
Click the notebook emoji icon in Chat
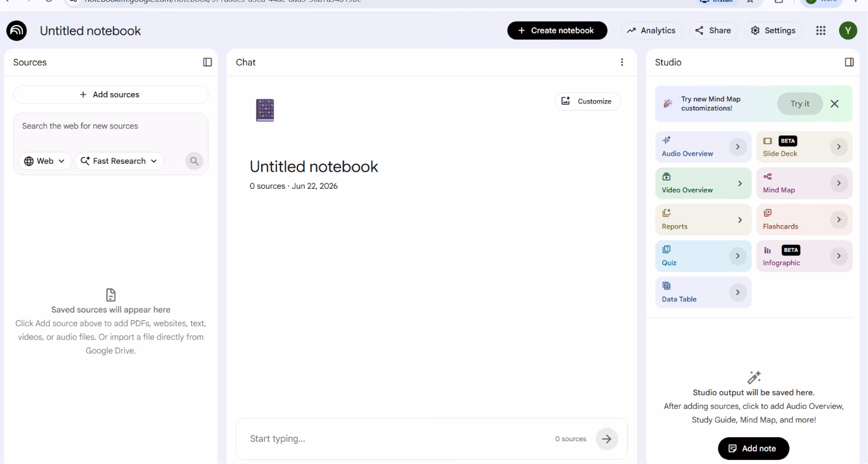click(x=265, y=110)
